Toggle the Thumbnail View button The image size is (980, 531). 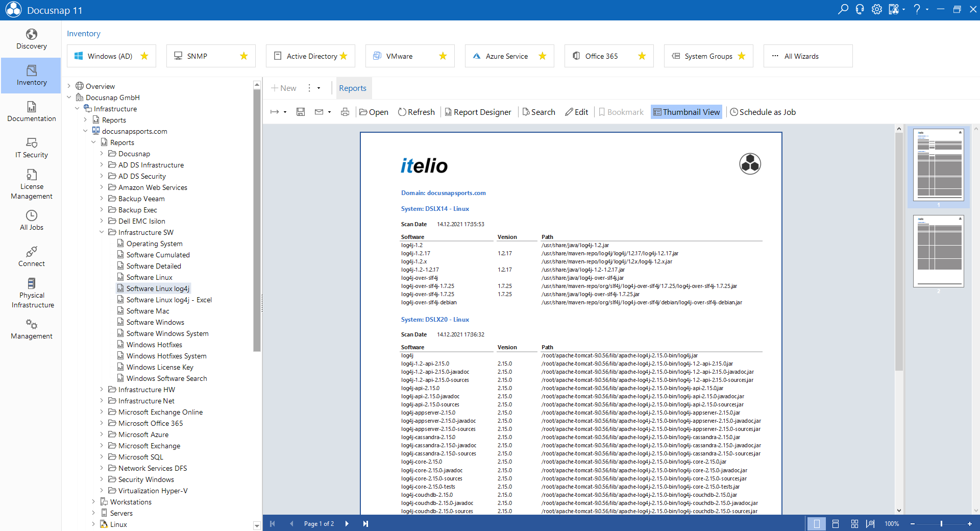point(687,112)
